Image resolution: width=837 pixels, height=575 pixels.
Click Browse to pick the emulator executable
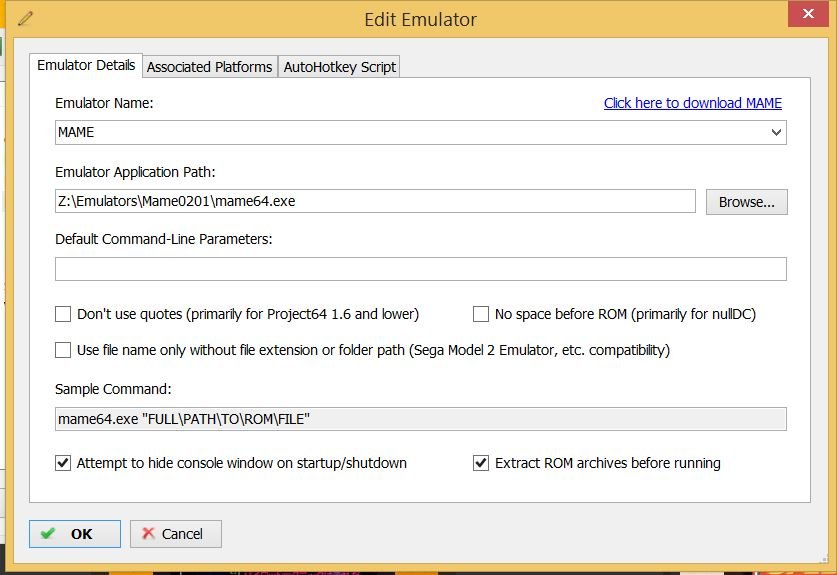click(746, 202)
